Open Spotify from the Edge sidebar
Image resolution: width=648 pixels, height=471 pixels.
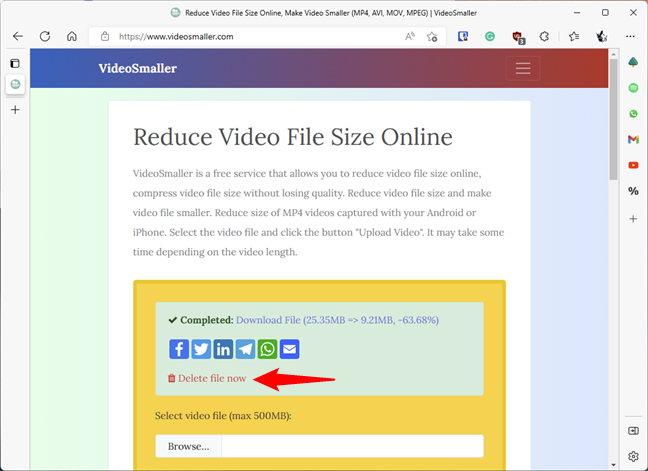pos(633,88)
